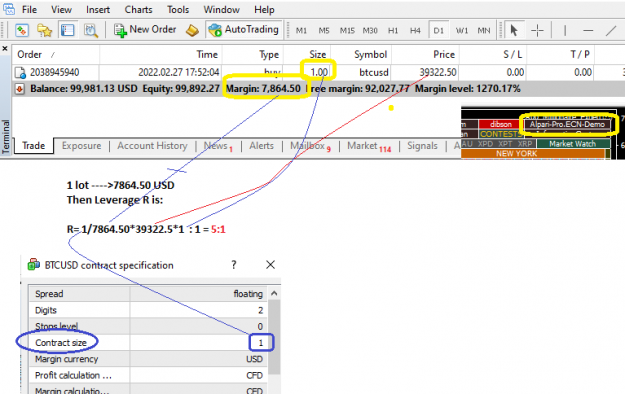625x394 pixels.
Task: Close the Terminal panel with X
Action: pyautogui.click(x=5, y=49)
